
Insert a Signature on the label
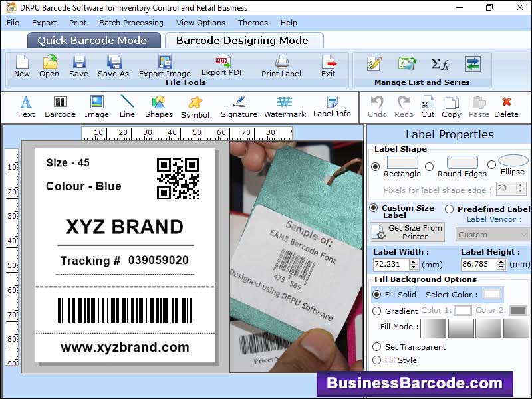[238, 105]
